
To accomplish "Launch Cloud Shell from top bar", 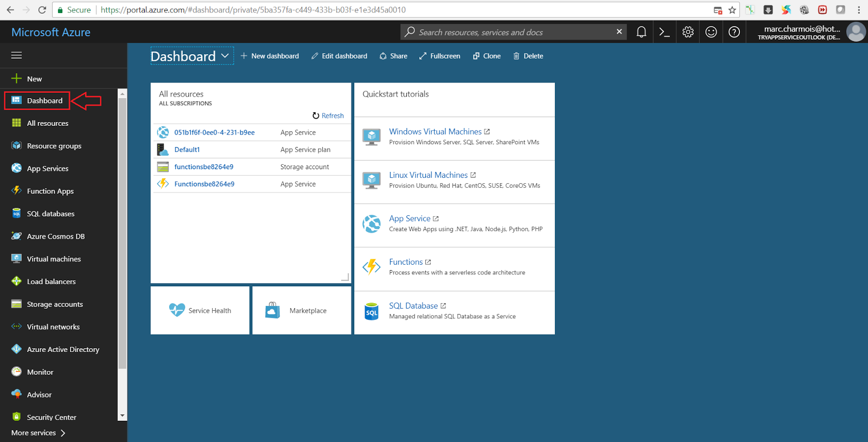I will pos(665,32).
